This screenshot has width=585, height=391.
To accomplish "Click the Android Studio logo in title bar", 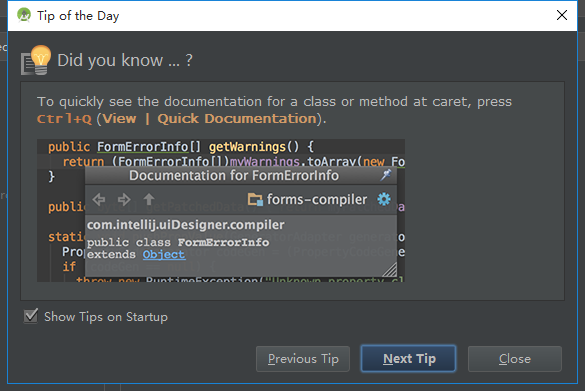I will tap(24, 15).
